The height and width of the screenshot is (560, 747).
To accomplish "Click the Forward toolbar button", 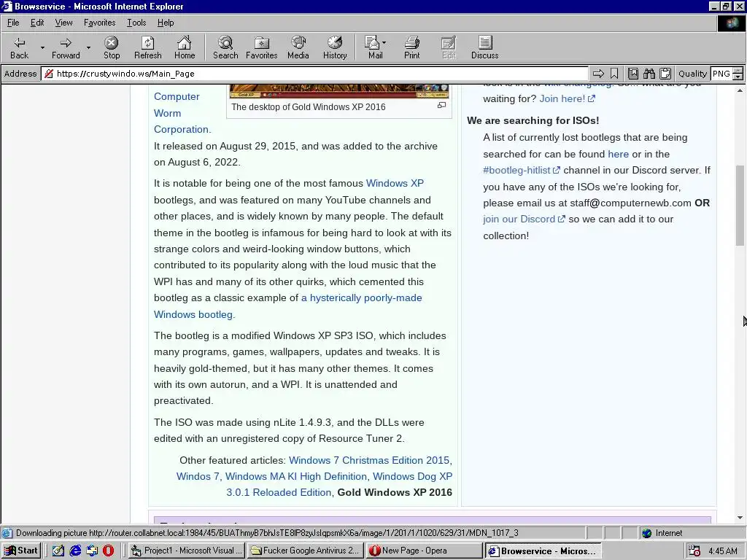I will tap(66, 47).
